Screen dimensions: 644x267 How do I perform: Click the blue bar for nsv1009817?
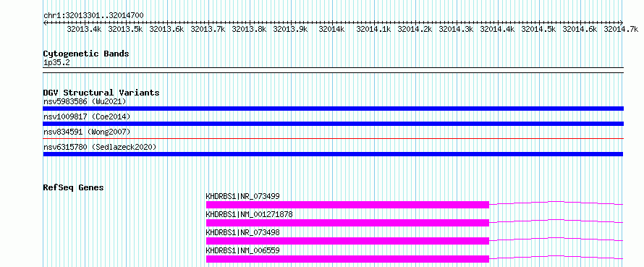(333, 124)
